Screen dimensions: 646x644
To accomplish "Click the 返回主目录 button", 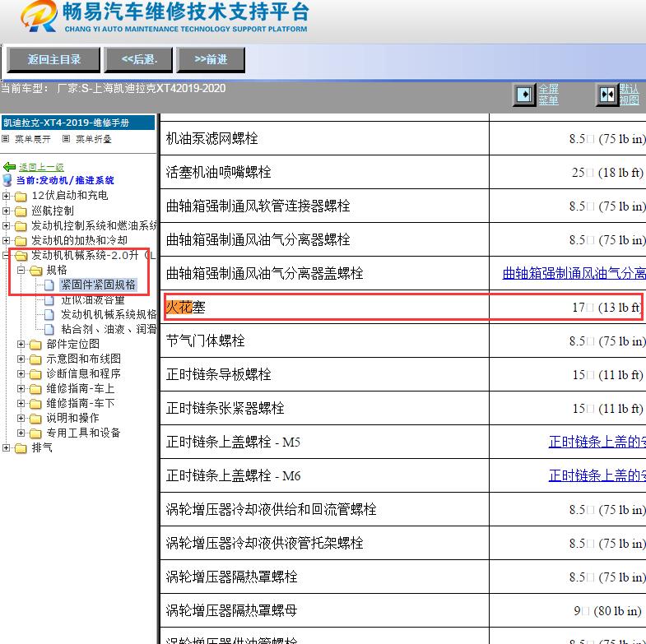I will 53,60.
